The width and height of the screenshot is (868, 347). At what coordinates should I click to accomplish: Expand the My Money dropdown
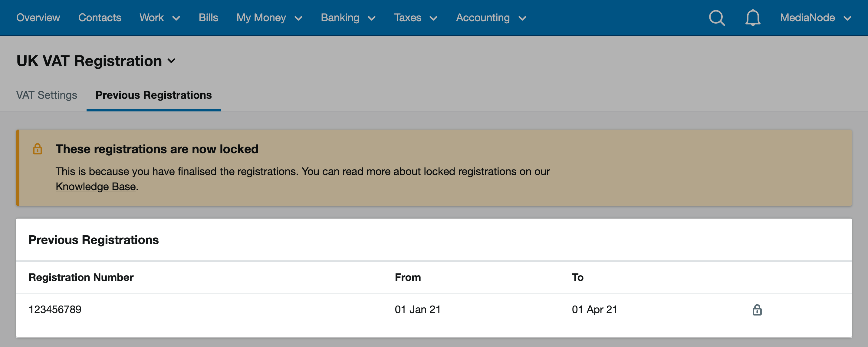(269, 18)
